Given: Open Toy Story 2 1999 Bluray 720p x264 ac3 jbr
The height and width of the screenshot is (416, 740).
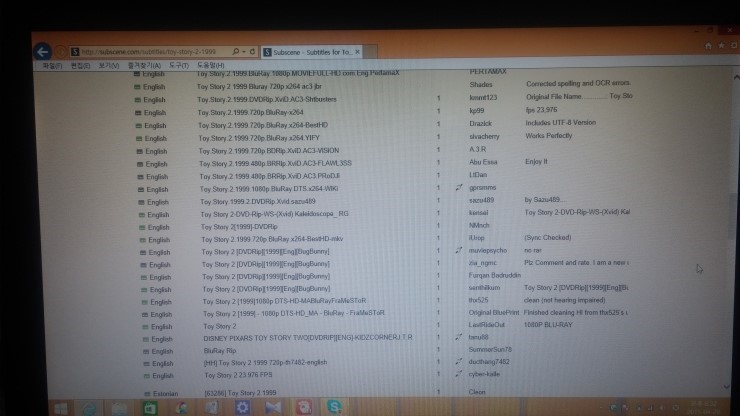Looking at the screenshot, I should tap(259, 86).
